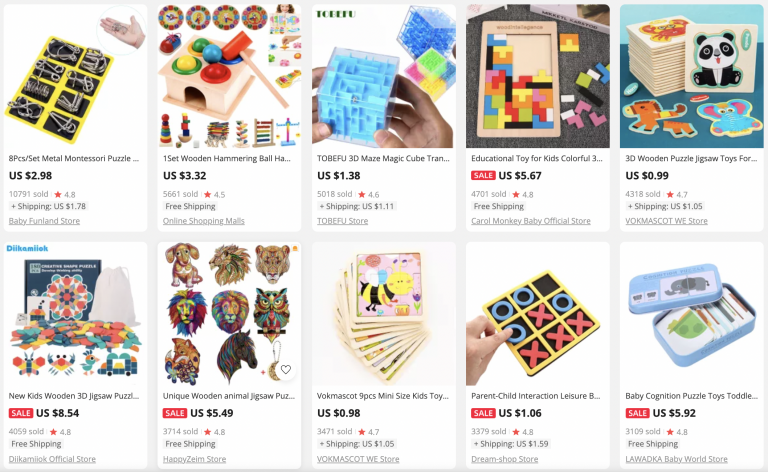Screen dimensions: 768x472
Task: Click the star rating of Metal Montessori Puzzle
Action: coord(65,194)
